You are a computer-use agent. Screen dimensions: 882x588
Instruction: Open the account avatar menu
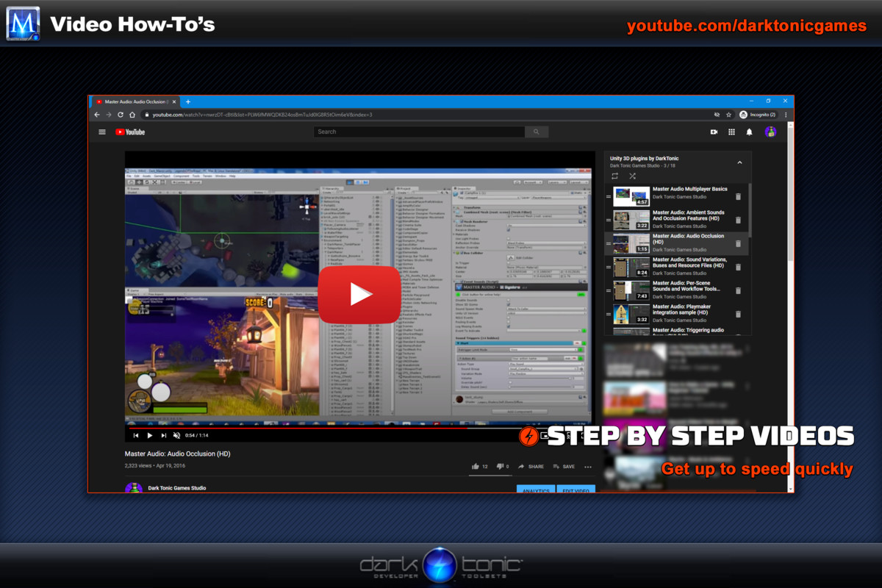(x=770, y=132)
